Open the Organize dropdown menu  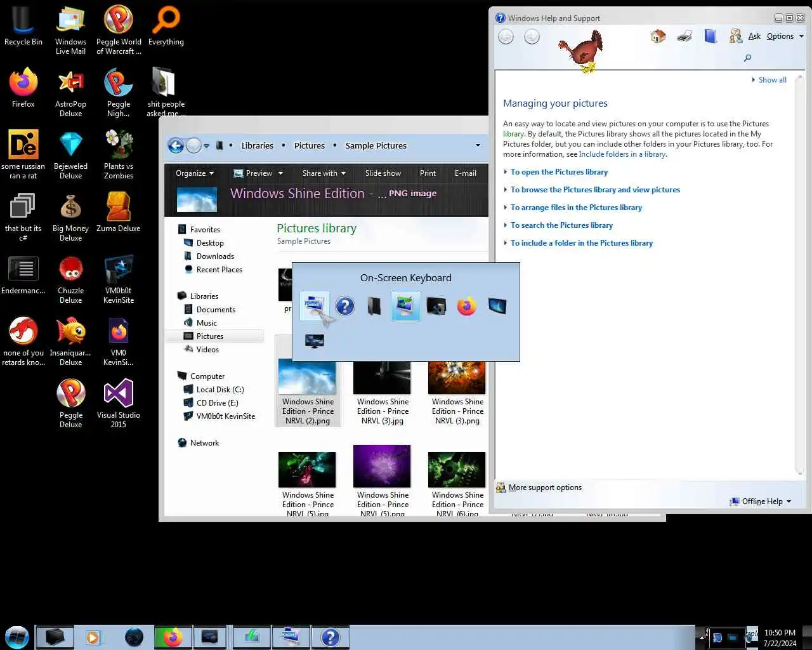pos(195,173)
